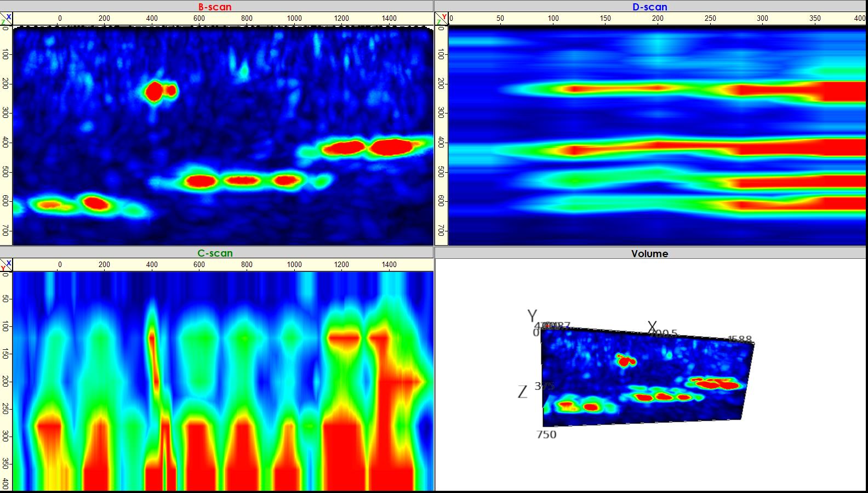
Task: Click the Y/Z axis icon in D-scan
Action: tap(441, 19)
